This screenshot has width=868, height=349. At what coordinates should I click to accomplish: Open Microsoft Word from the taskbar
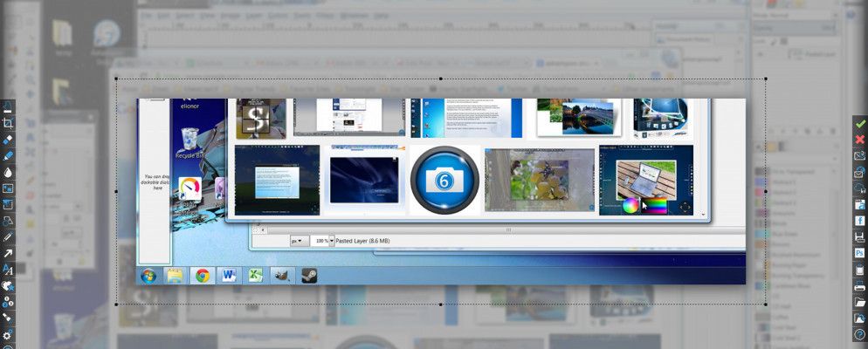click(x=228, y=276)
